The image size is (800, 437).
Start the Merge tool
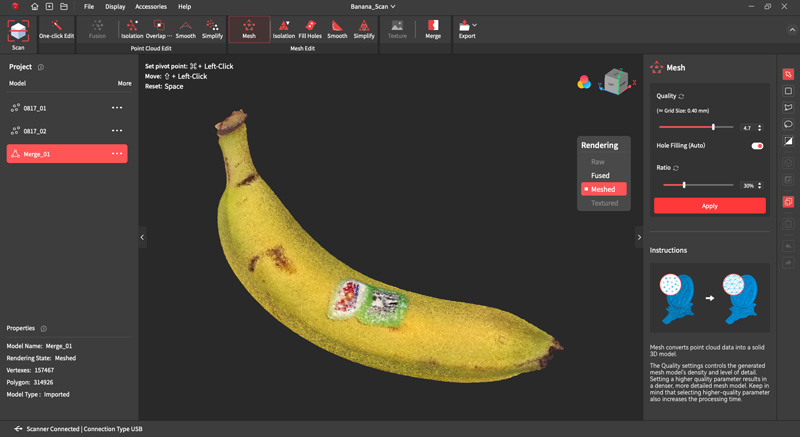point(433,30)
